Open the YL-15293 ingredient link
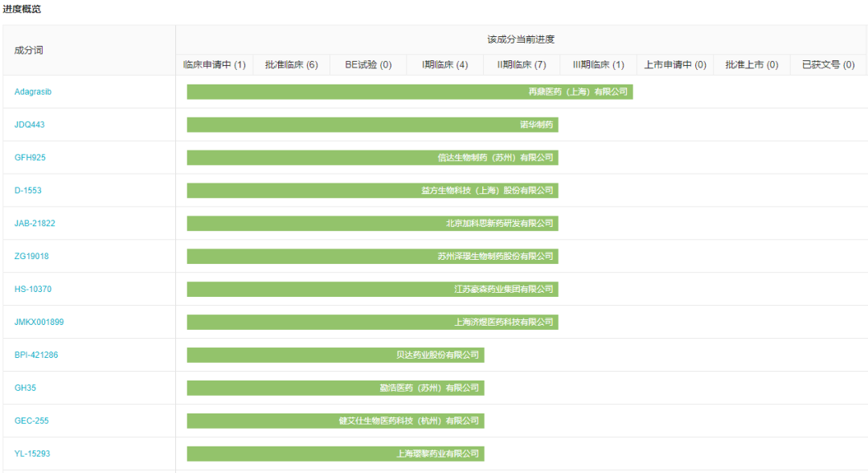The width and height of the screenshot is (868, 473). point(32,454)
